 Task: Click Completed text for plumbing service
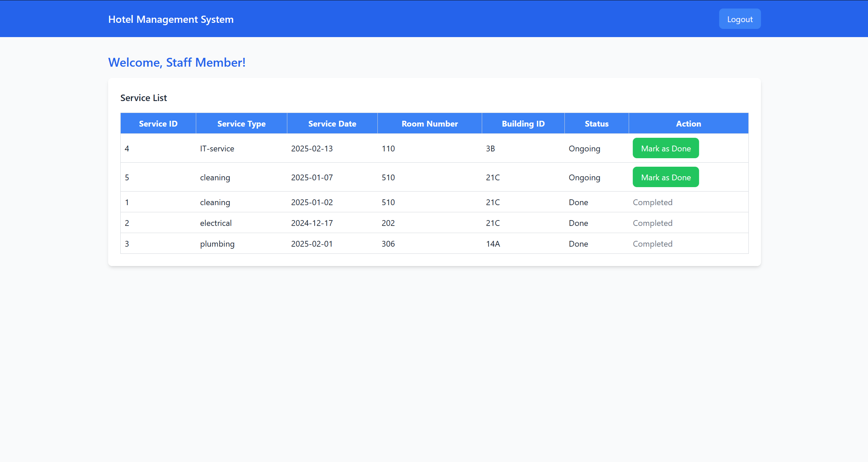[652, 244]
